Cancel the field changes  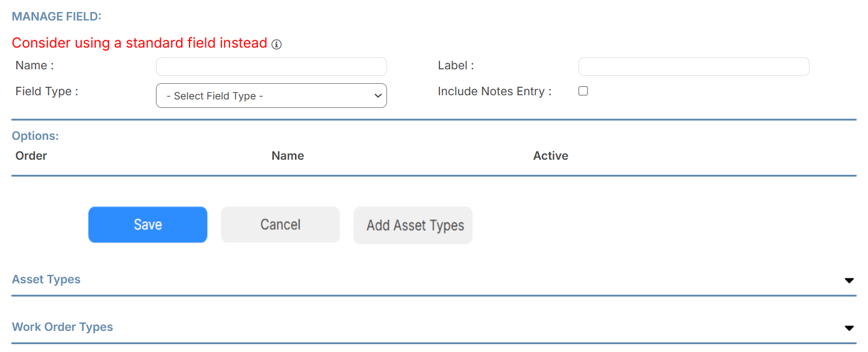point(280,224)
